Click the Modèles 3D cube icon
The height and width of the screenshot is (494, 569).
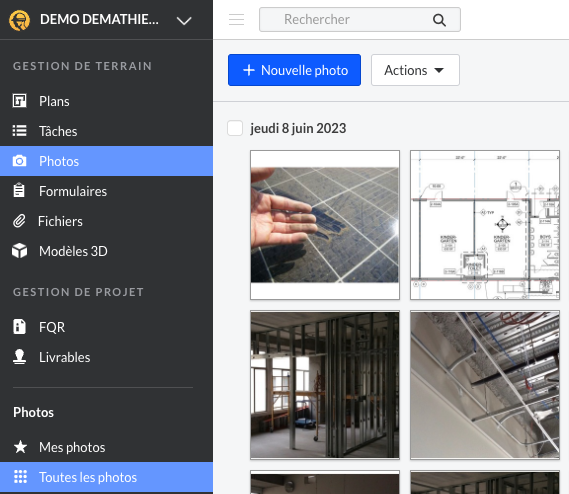pyautogui.click(x=20, y=251)
